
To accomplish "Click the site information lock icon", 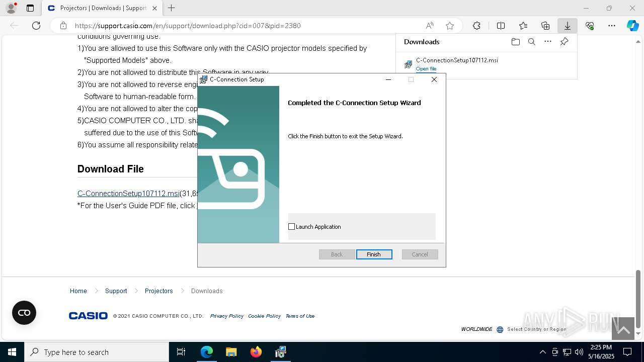I will coord(63,26).
